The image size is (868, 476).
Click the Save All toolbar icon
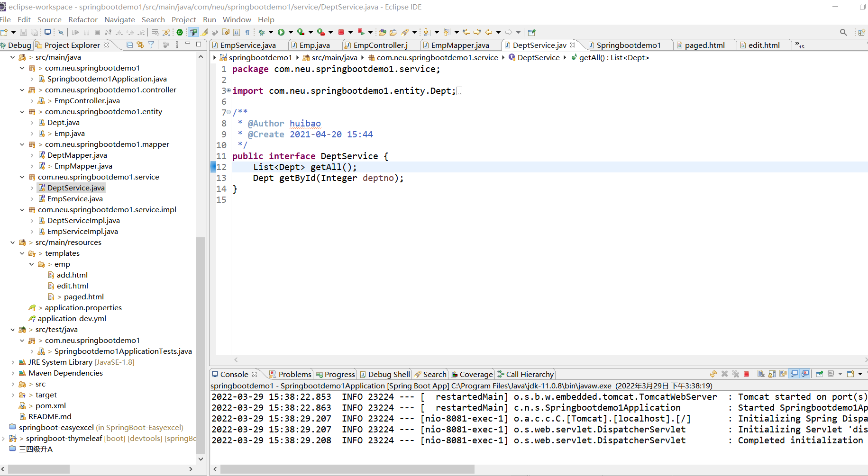tap(34, 32)
